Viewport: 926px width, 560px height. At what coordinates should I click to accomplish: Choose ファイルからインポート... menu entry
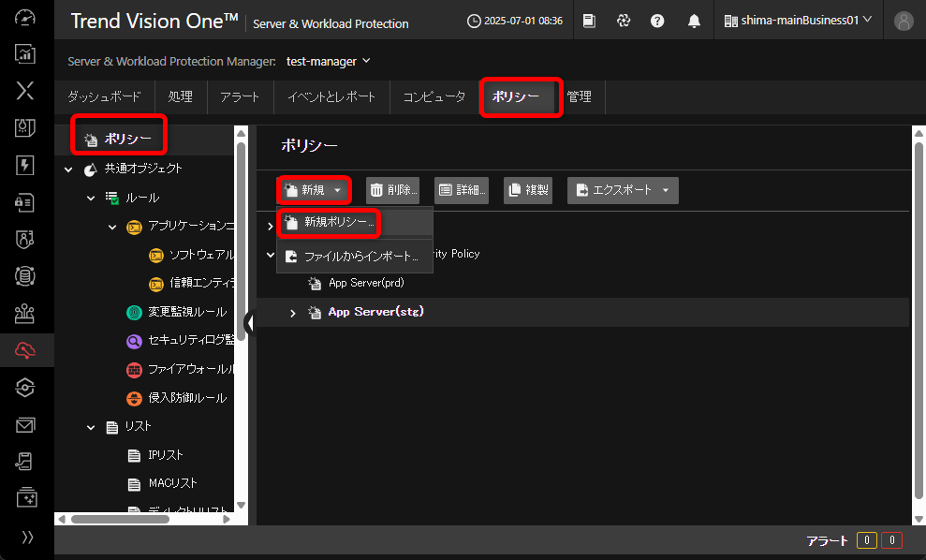354,257
